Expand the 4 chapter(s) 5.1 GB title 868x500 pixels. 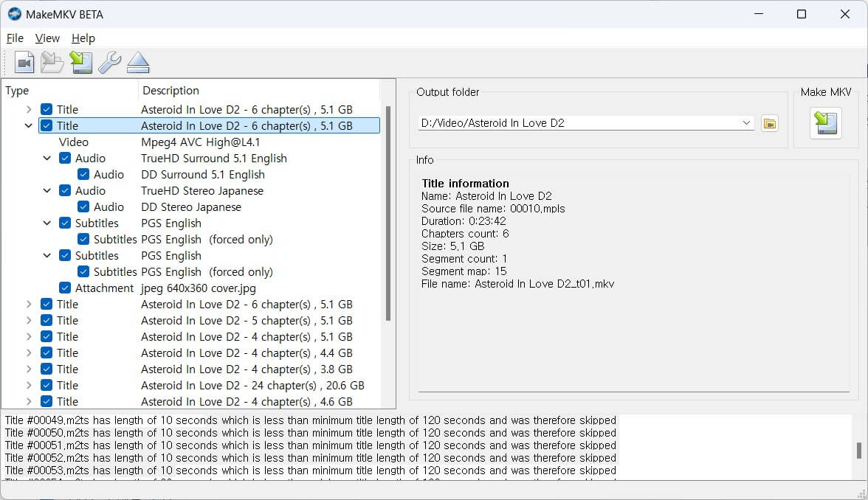point(28,337)
